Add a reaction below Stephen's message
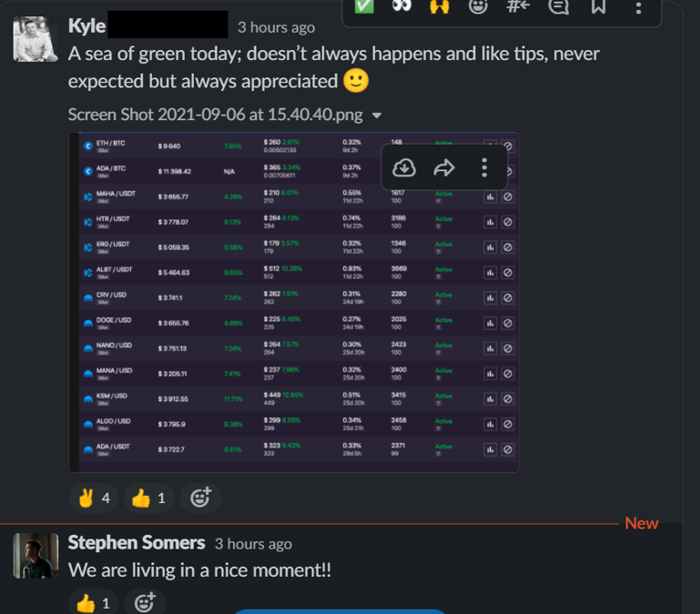Image resolution: width=700 pixels, height=614 pixels. (145, 602)
